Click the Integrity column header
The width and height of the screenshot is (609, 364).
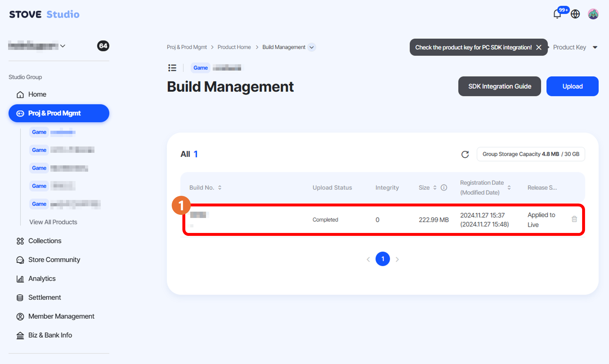click(387, 188)
